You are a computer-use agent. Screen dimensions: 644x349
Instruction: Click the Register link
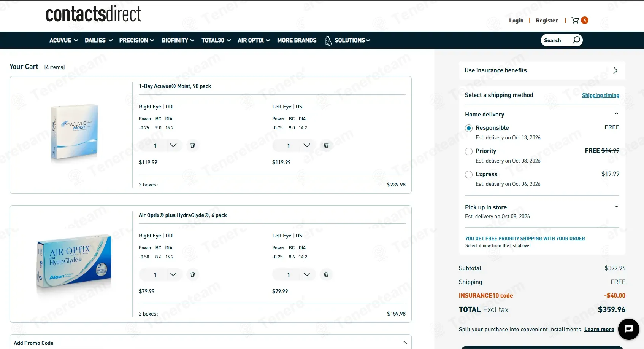[x=547, y=21]
